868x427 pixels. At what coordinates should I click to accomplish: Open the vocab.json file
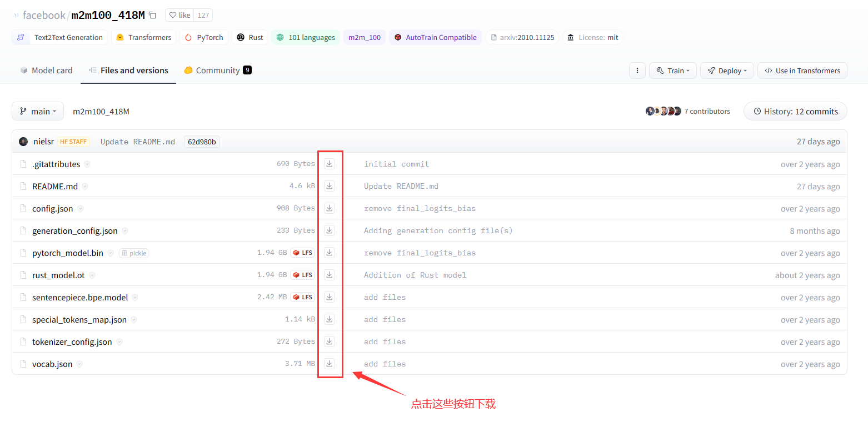(52, 364)
